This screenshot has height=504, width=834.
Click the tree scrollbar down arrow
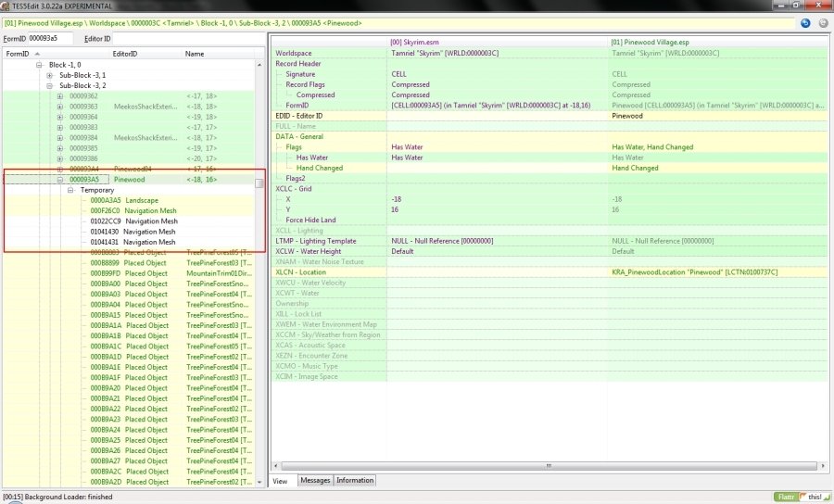click(x=259, y=482)
